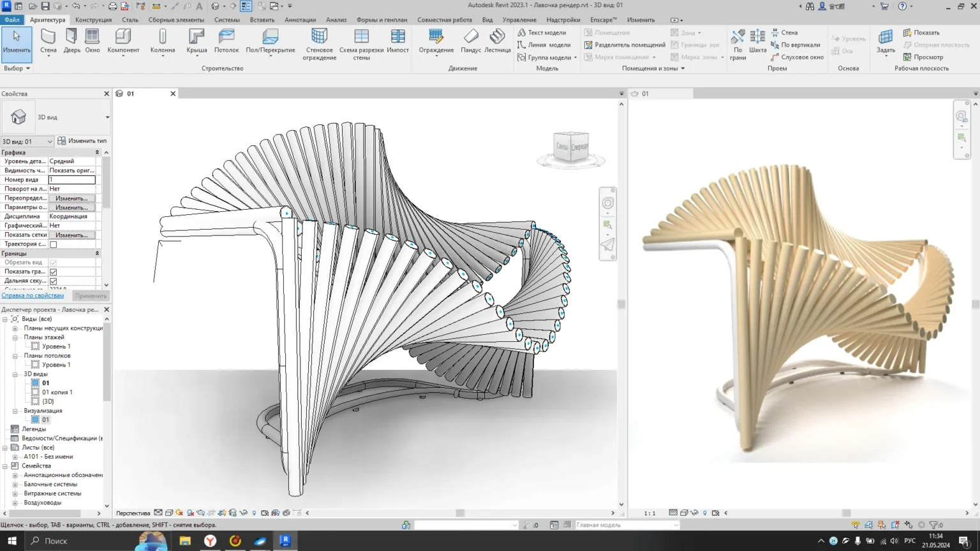Open the Справка по свойствам link
980x551 pixels.
pyautogui.click(x=33, y=296)
